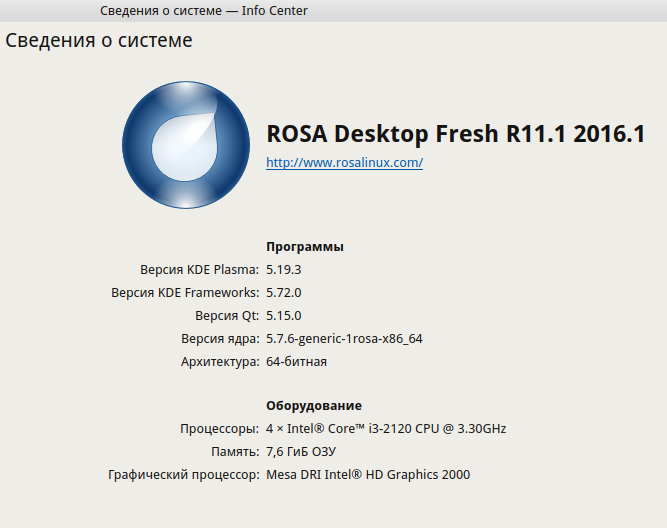Viewport: 667px width, 528px height.
Task: Click the 'Версия KDE Plasma' label
Action: click(x=199, y=270)
